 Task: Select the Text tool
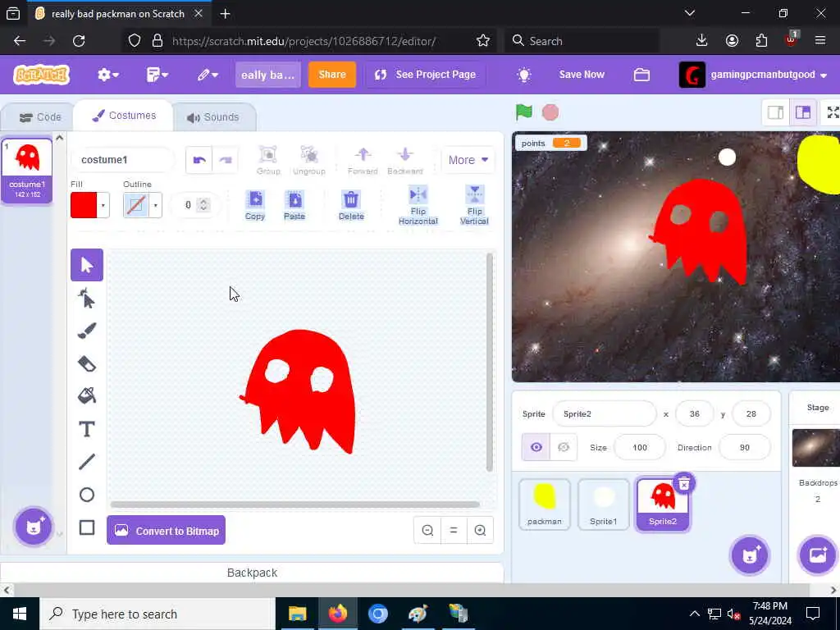click(x=87, y=429)
